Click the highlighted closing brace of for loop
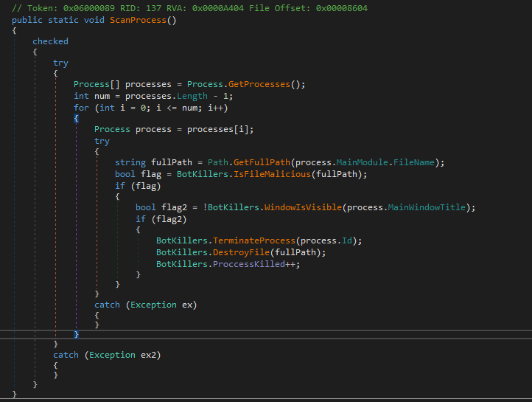Image resolution: width=532 pixels, height=402 pixels. tap(77, 334)
